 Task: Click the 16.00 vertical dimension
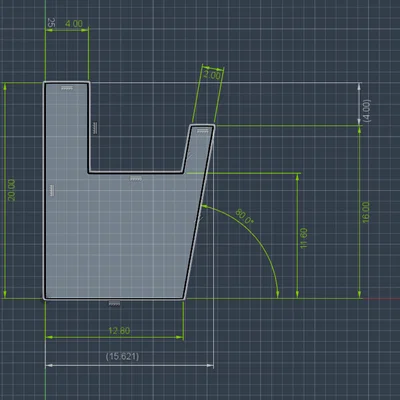[x=366, y=212]
